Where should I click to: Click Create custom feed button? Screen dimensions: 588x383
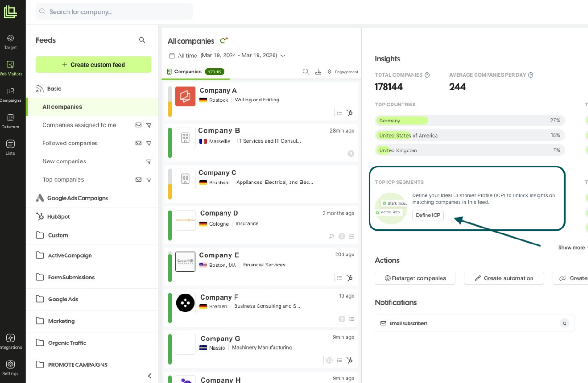(94, 65)
